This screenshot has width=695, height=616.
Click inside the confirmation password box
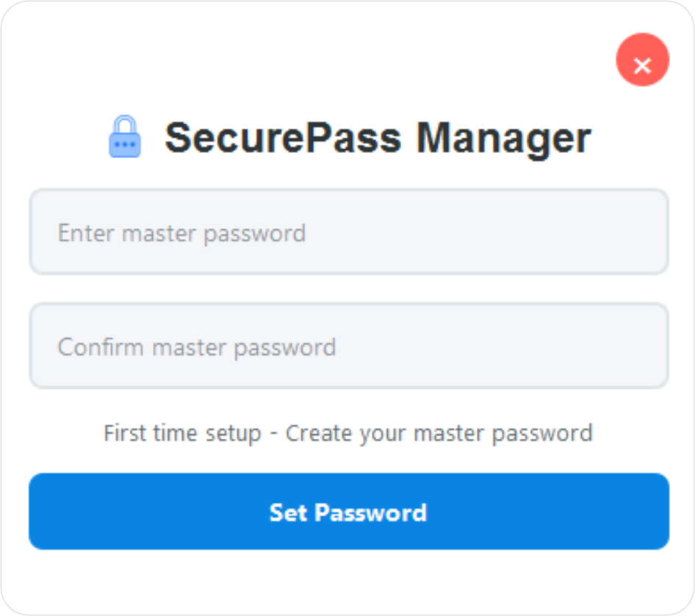[347, 345]
